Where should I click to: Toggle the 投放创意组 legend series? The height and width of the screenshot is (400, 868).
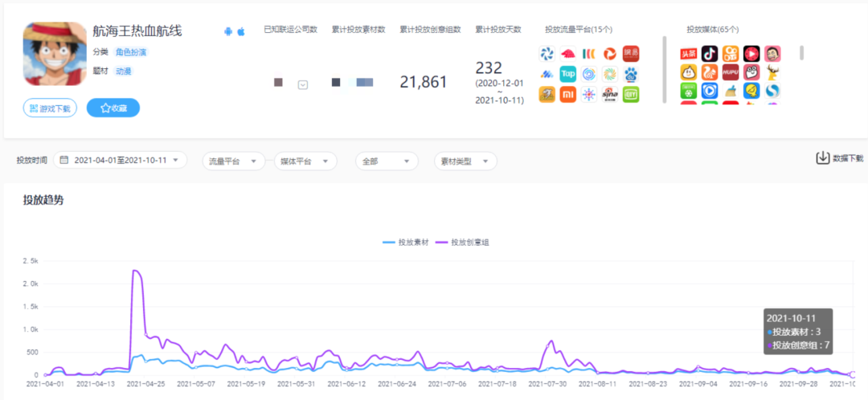461,243
